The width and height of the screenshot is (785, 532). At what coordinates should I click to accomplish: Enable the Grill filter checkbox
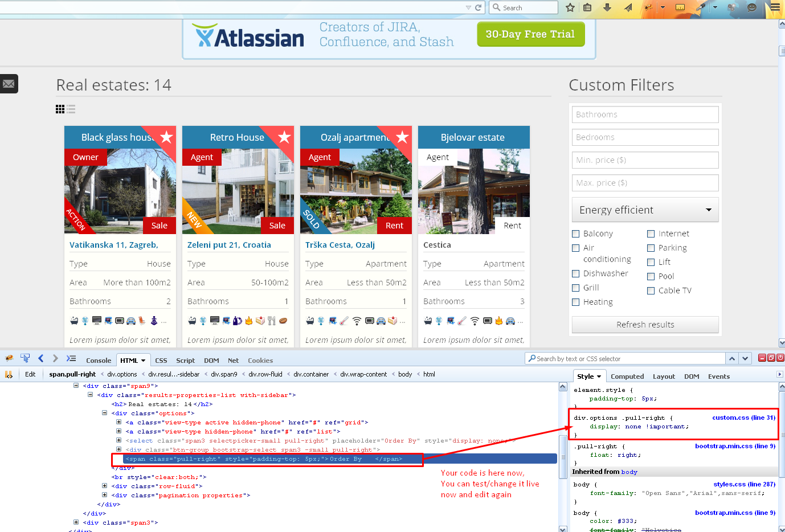pyautogui.click(x=575, y=288)
